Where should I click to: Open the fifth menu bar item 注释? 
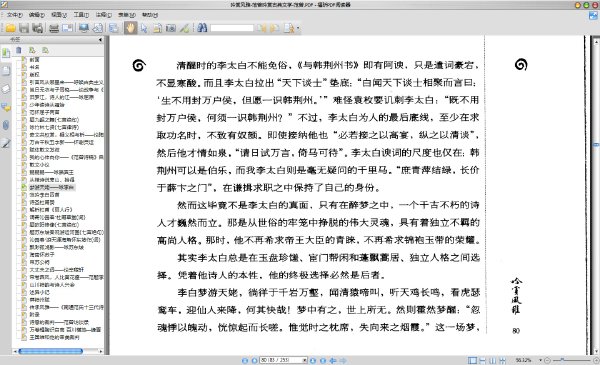[103, 15]
